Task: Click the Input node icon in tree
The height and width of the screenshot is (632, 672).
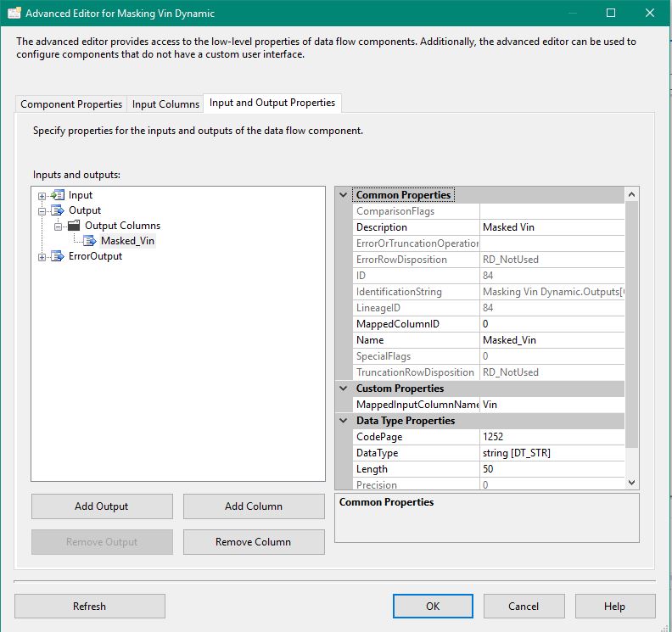Action: [x=58, y=195]
